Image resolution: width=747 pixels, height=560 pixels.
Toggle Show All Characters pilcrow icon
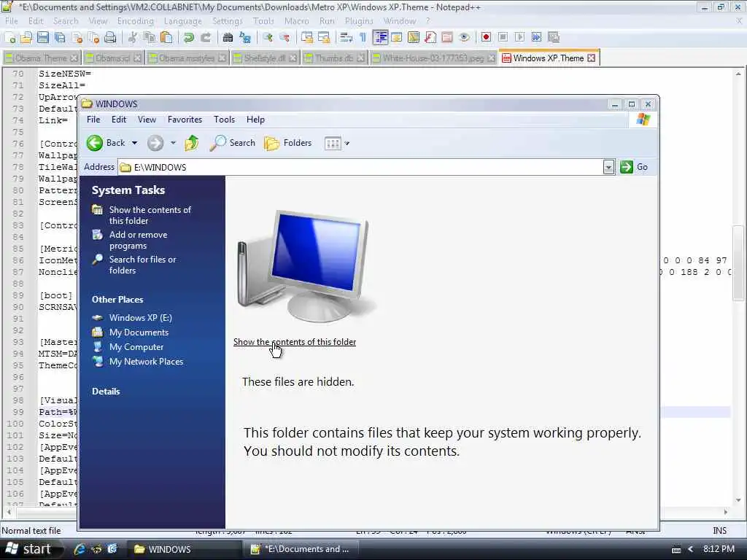click(x=363, y=37)
